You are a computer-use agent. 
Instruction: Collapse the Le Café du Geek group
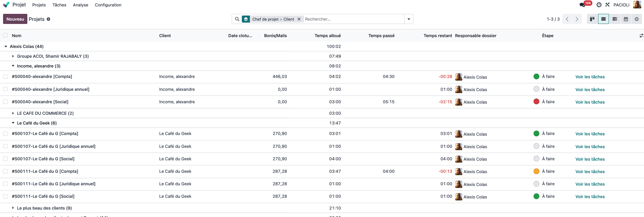(13, 123)
